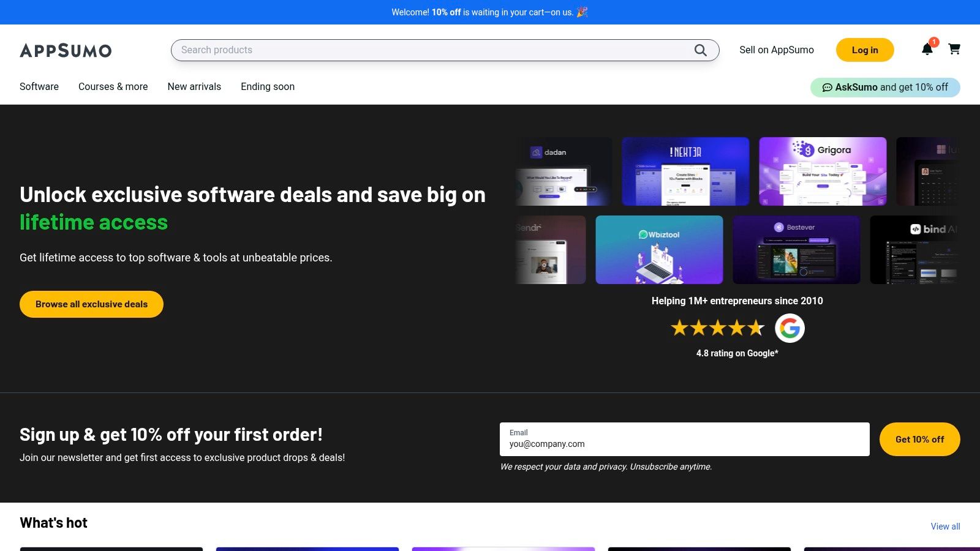
Task: Open the notifications bell
Action: point(927,49)
